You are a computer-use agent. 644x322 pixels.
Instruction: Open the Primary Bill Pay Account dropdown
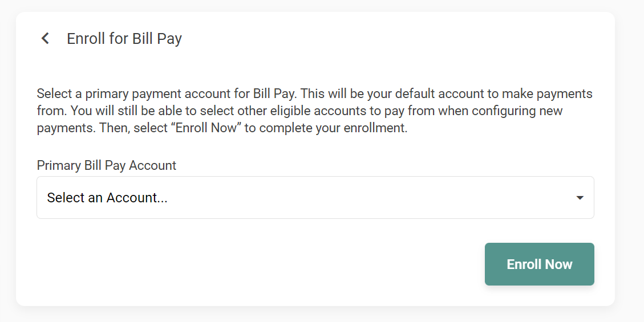(x=315, y=198)
